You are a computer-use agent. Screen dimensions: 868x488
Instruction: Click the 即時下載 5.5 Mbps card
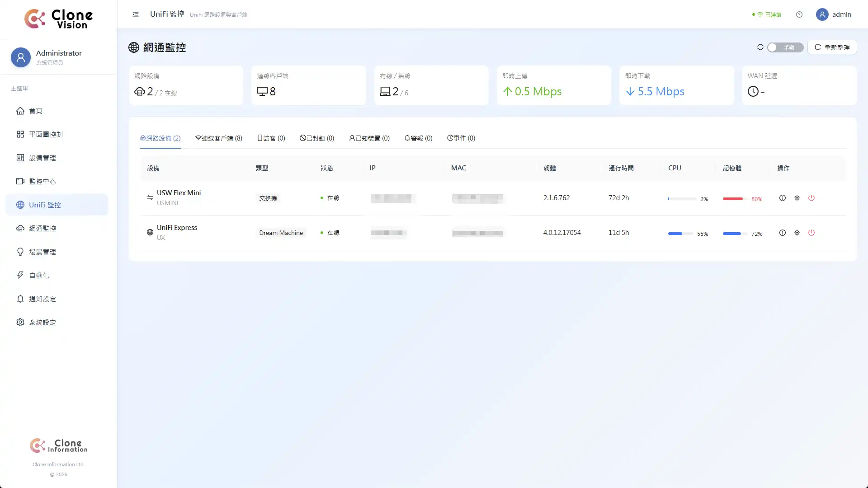coord(676,85)
